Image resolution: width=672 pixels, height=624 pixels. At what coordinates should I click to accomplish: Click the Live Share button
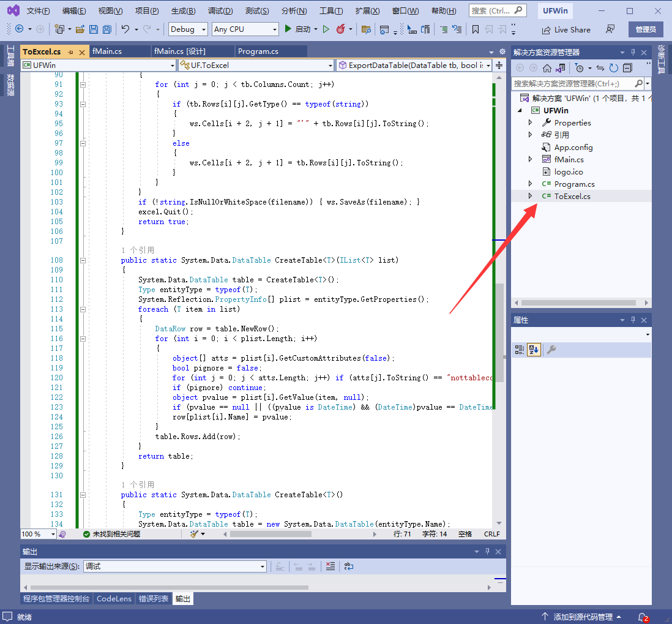click(567, 29)
